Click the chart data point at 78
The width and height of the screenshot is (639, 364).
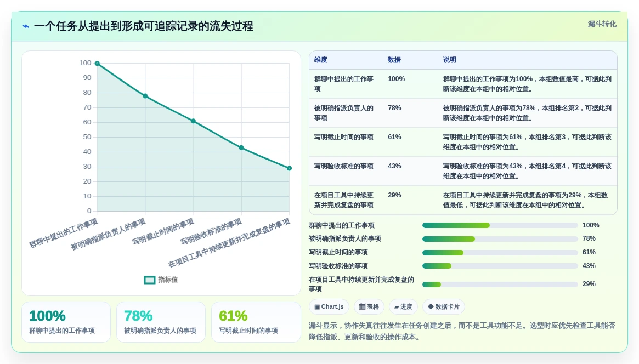point(145,96)
